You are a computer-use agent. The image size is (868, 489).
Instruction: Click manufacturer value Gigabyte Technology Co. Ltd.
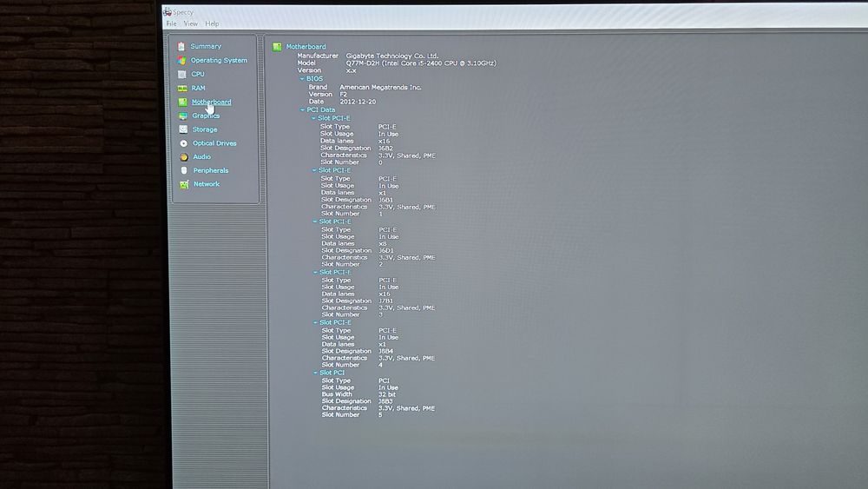[392, 56]
